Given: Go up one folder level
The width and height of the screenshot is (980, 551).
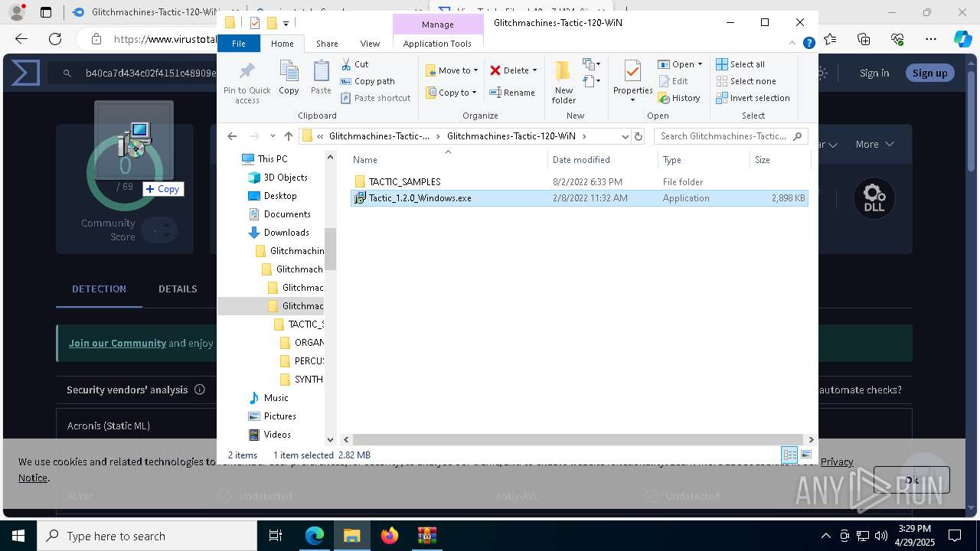Looking at the screenshot, I should click(x=288, y=136).
